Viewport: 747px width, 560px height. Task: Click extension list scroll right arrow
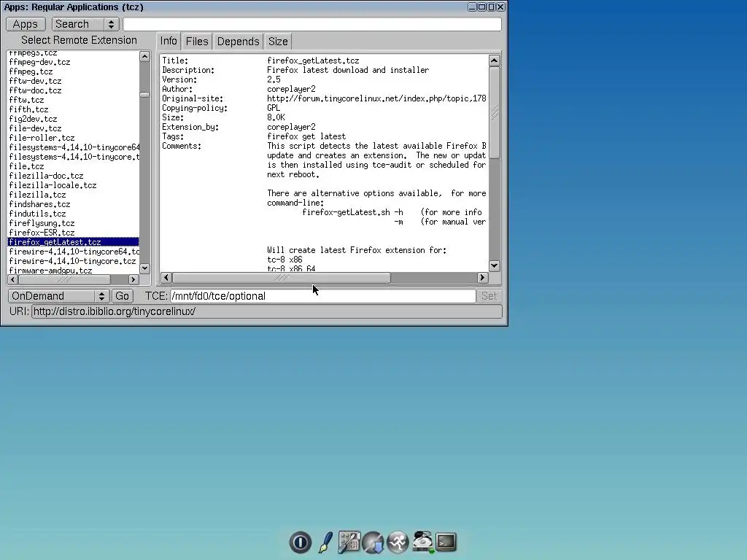(133, 279)
